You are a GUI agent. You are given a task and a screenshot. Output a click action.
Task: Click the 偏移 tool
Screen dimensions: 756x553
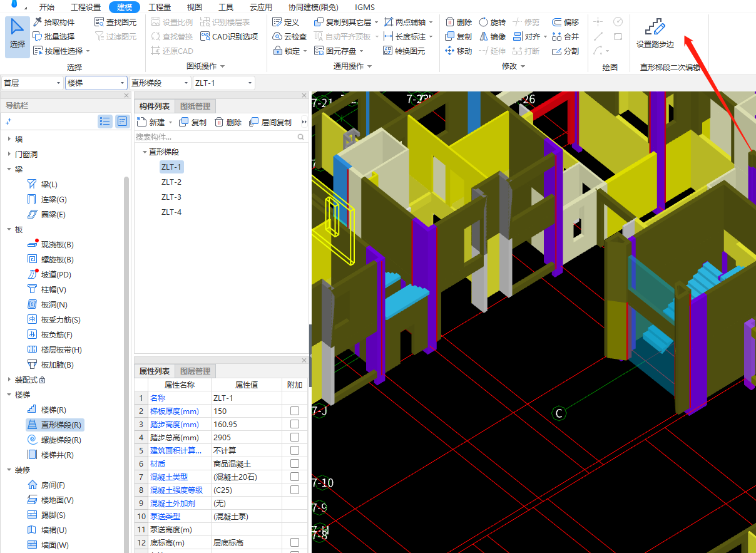click(566, 22)
